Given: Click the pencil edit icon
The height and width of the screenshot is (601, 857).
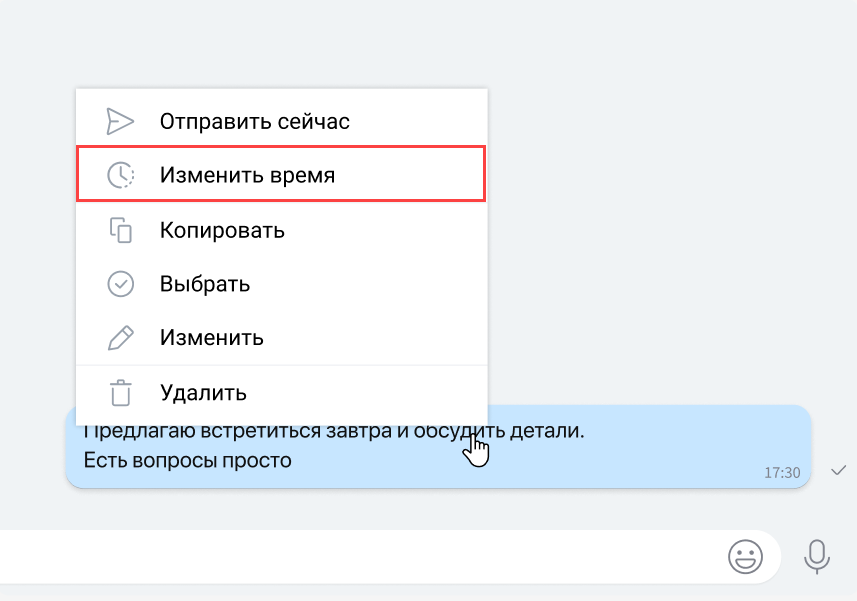Looking at the screenshot, I should 120,337.
